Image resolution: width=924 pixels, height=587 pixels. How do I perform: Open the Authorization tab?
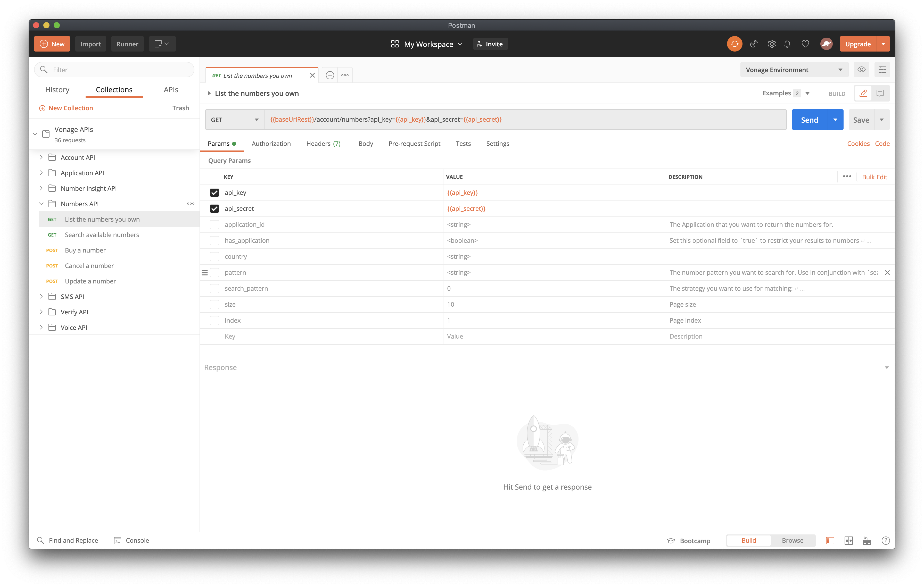tap(271, 143)
